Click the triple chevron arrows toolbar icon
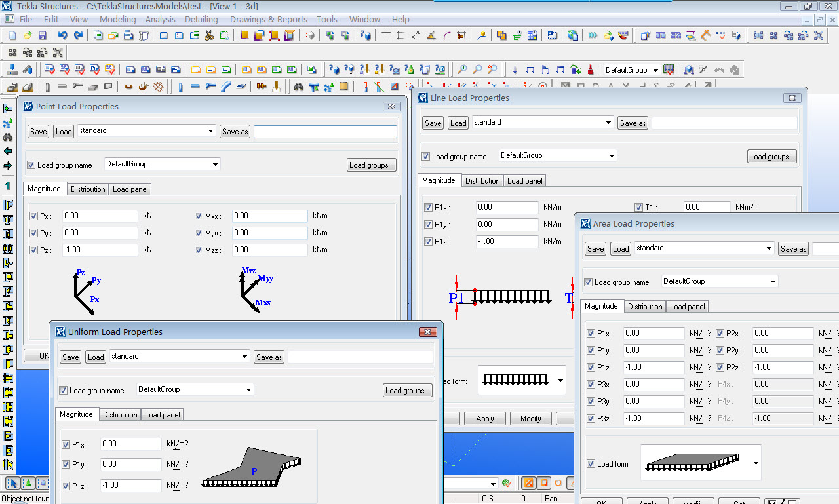 593,35
